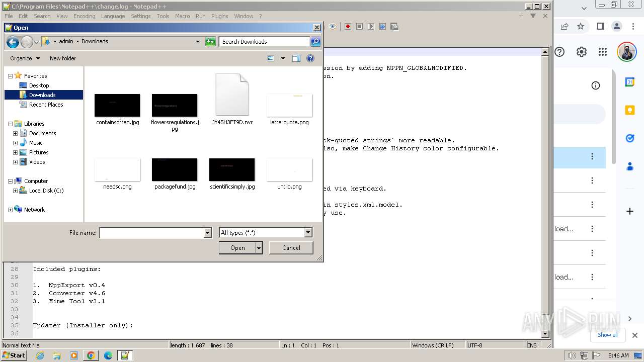Open the arrow beside Open button
Image resolution: width=644 pixels, height=362 pixels.
(259, 248)
